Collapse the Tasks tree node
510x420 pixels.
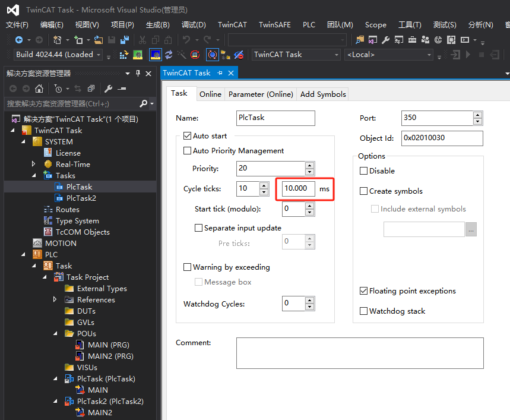tap(34, 175)
